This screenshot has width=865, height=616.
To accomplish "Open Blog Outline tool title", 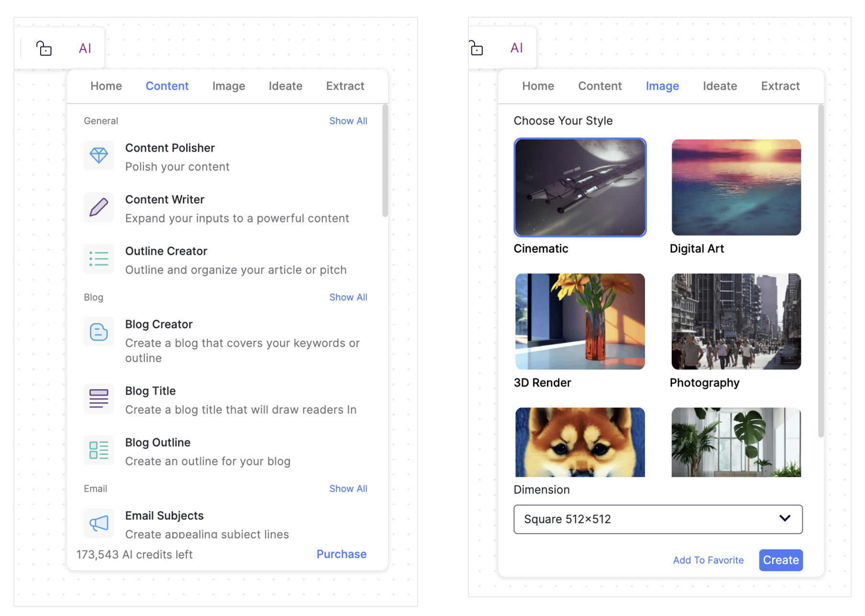I will (158, 443).
